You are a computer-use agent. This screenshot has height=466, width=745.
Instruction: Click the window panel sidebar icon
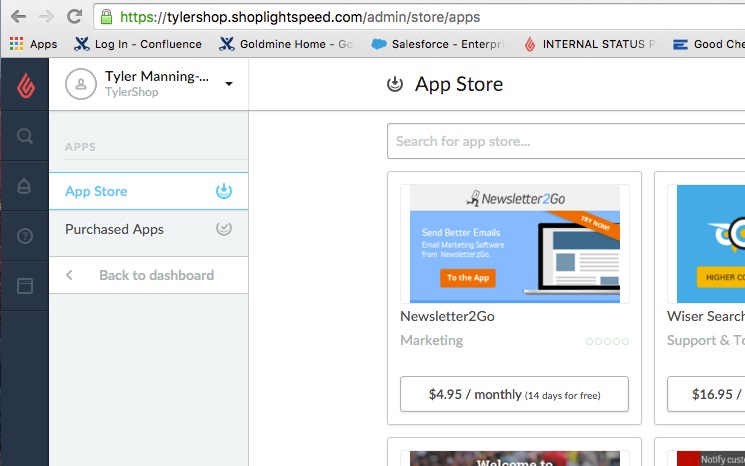(25, 285)
